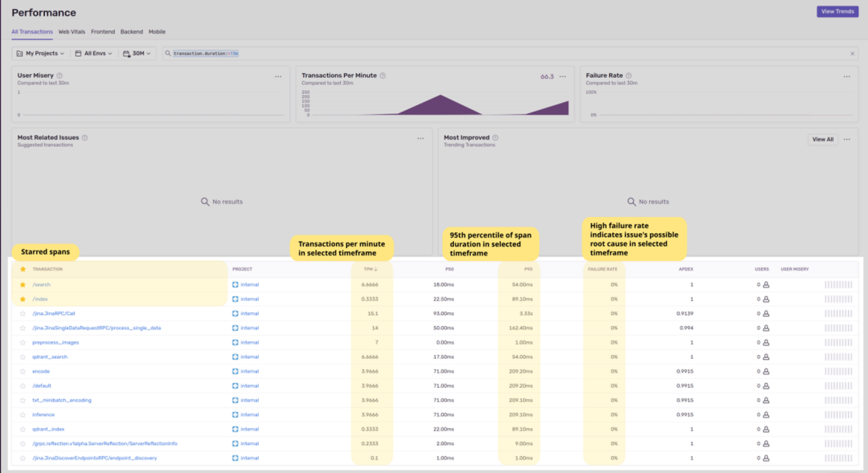Viewport: 868px width, 473px height.
Task: Click user misery bar in encode row
Action: tap(838, 371)
